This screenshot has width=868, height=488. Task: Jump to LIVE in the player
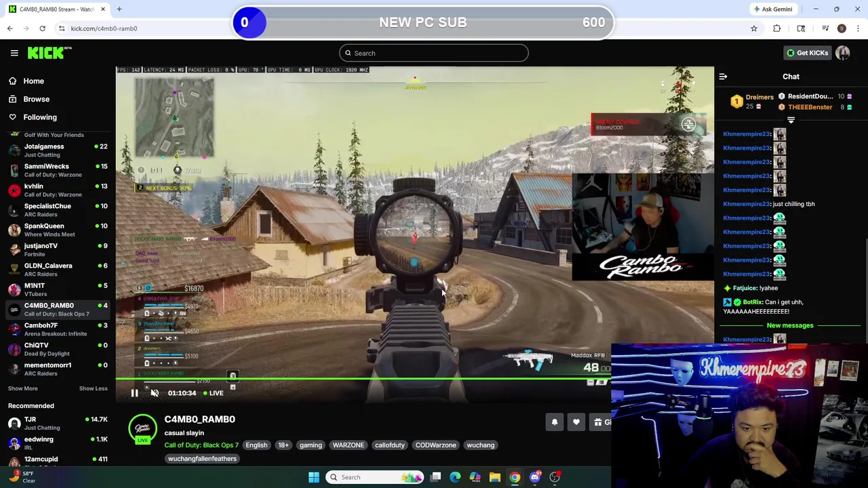click(214, 393)
